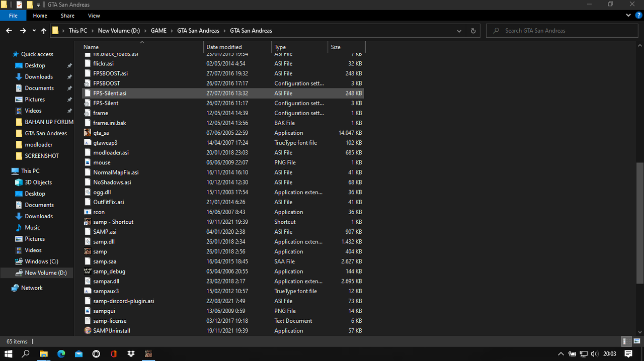This screenshot has width=644, height=361.
Task: Select the sampgui PNG file icon
Action: click(x=88, y=311)
